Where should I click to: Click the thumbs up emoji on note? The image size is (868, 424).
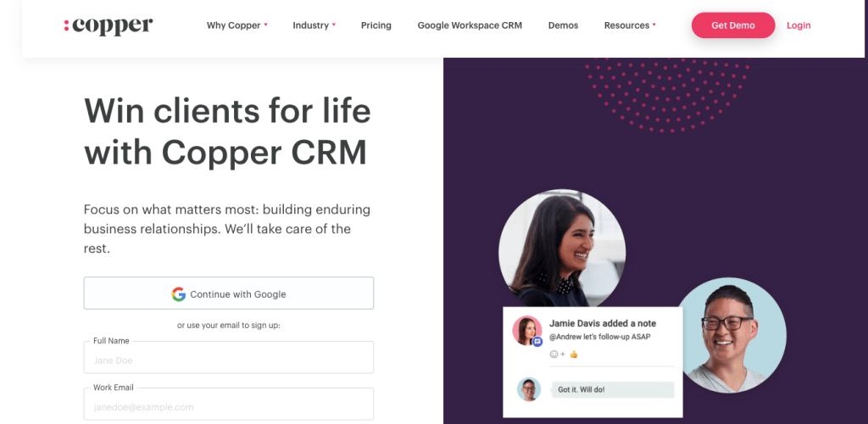click(574, 354)
